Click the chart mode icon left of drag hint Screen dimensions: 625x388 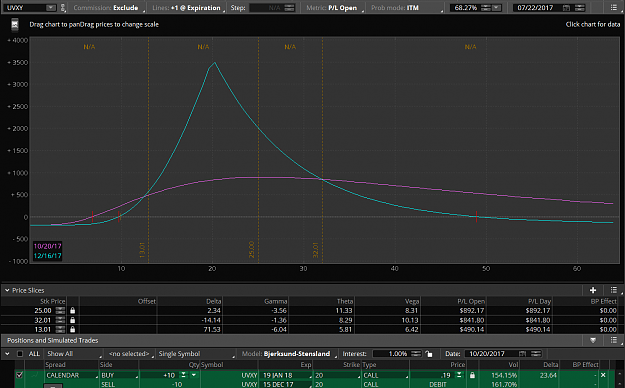tap(15, 25)
